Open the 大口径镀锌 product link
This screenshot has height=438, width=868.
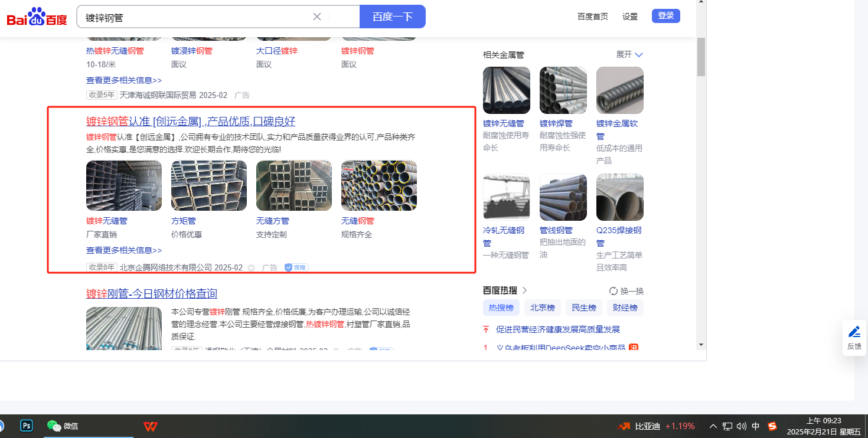(x=277, y=51)
